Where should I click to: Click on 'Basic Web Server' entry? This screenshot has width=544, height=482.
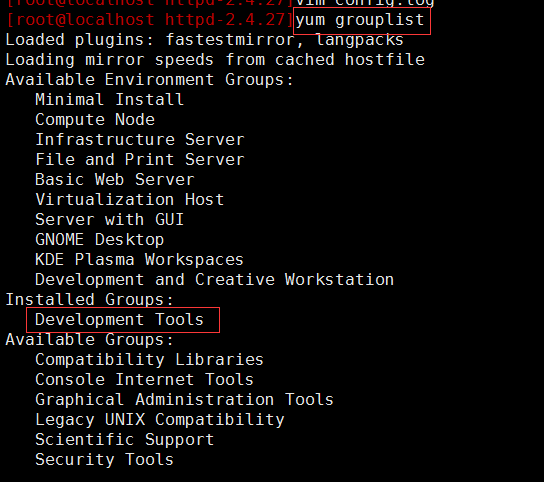(x=114, y=179)
